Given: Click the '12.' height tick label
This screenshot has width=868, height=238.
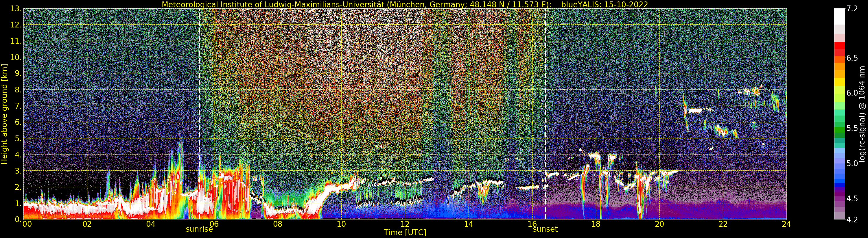Looking at the screenshot, I should (x=16, y=25).
